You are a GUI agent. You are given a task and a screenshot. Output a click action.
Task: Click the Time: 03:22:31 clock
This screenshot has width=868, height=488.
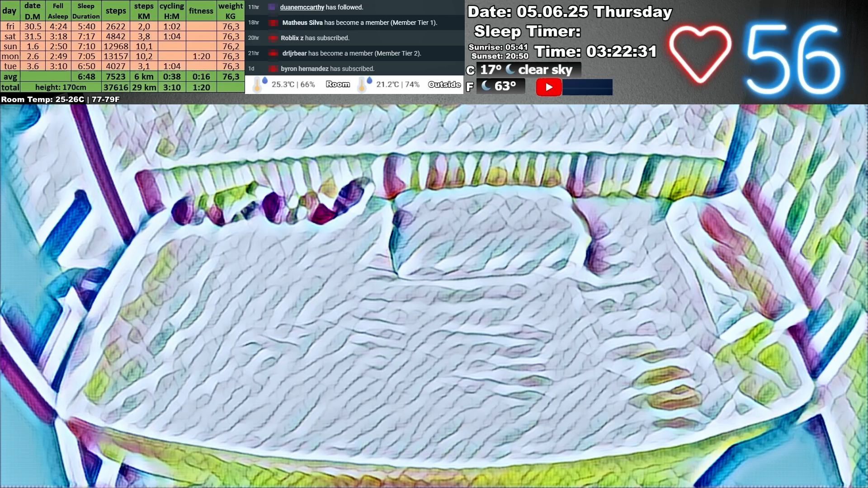(x=595, y=52)
